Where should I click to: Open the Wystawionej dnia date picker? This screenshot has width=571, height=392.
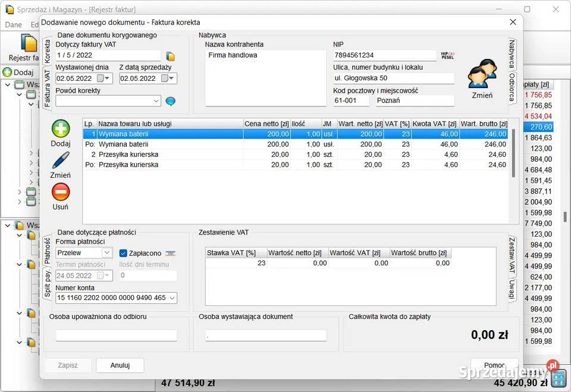[108, 79]
